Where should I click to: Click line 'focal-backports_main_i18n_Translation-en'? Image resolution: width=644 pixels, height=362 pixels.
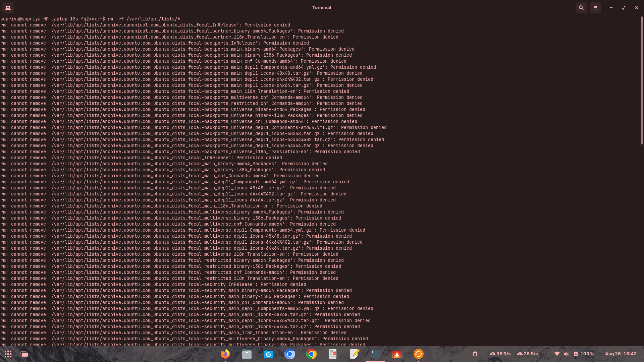pos(175,91)
